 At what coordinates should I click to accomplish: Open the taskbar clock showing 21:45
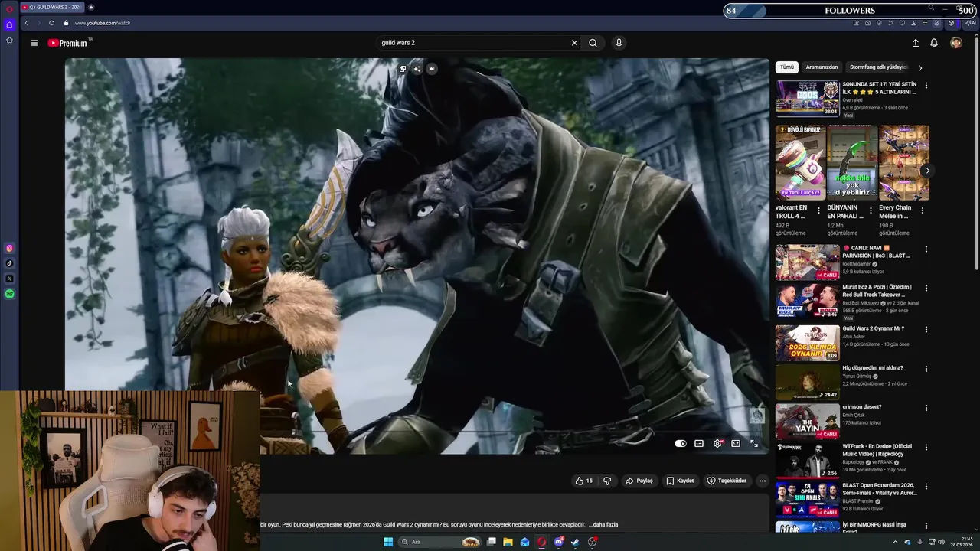coord(961,542)
